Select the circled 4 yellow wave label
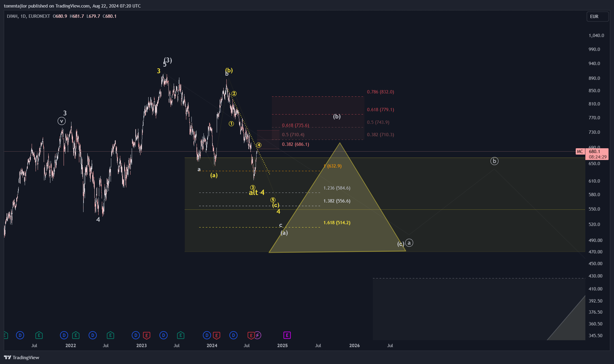Viewport: 614px width, 364px height. [259, 145]
